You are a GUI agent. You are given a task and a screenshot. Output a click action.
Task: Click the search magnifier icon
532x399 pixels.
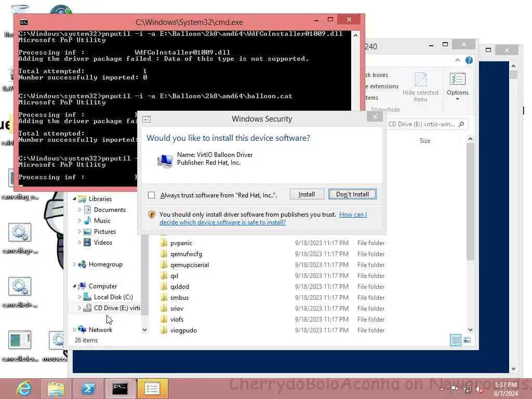461,124
